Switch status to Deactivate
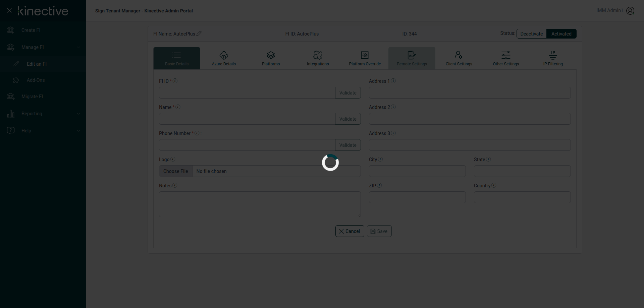Viewport: 644px width, 308px height. pos(532,34)
